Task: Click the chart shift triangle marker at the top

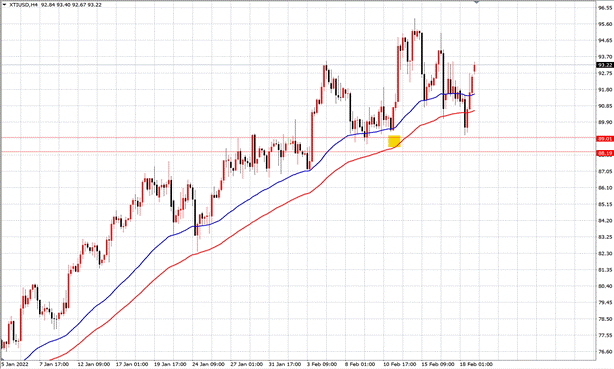Action: 477,2
